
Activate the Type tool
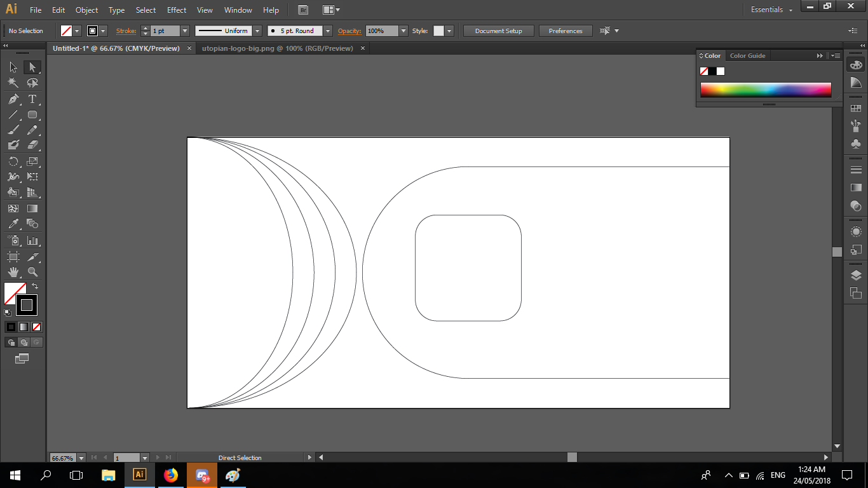click(32, 99)
